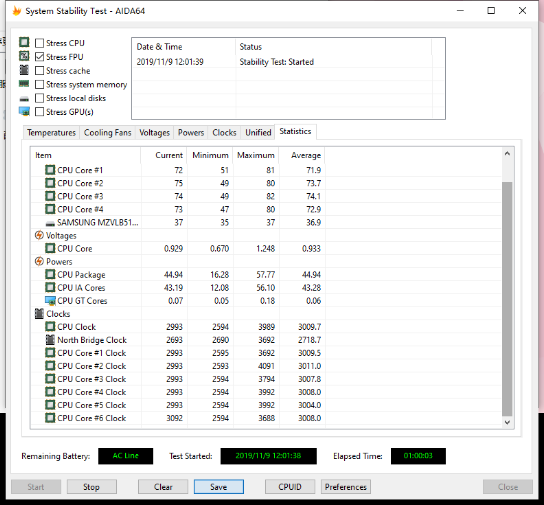Enable the Stress CPU checkbox
544x505 pixels.
(40, 43)
